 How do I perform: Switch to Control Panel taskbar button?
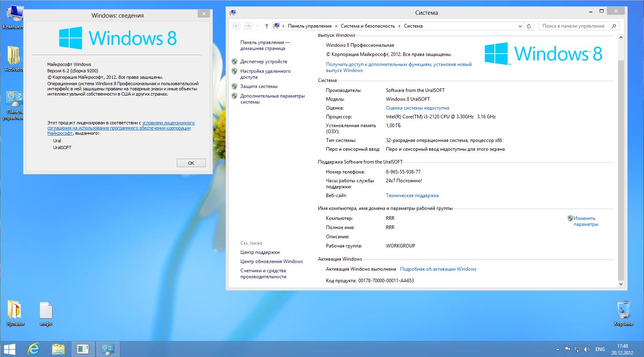[108, 349]
